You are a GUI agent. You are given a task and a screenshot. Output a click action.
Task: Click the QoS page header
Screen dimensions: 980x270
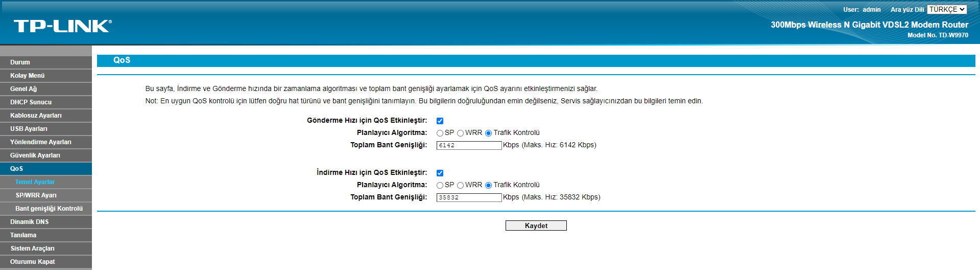122,60
